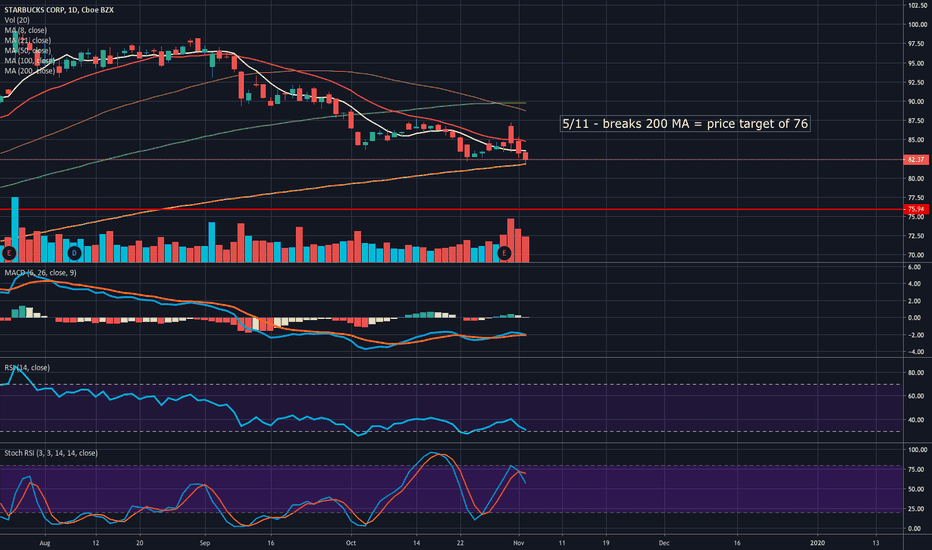The height and width of the screenshot is (550, 932).
Task: Select the Vol (20) indicator label
Action: click(x=17, y=20)
